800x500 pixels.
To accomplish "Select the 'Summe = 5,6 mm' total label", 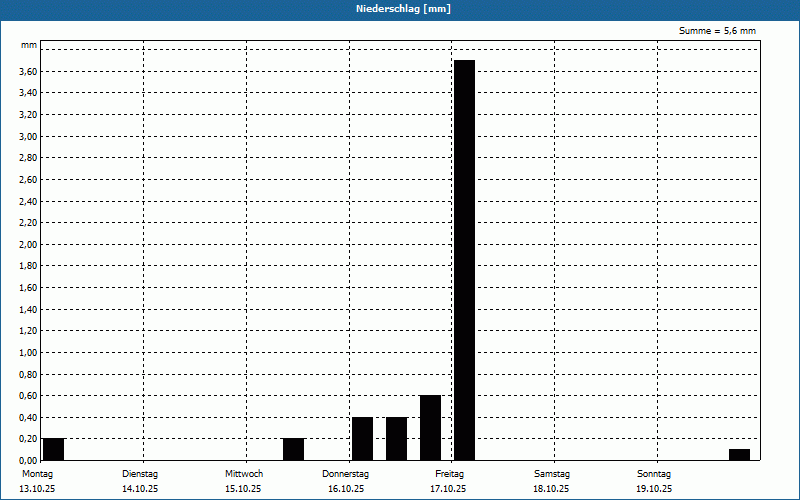I will [x=717, y=31].
